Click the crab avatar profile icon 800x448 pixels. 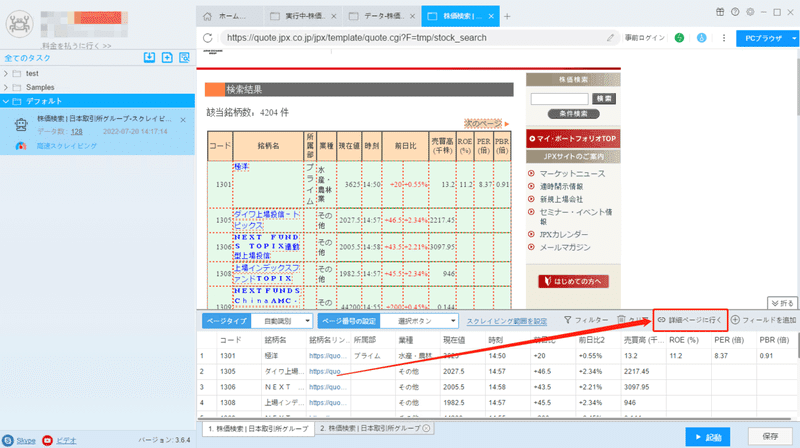19,23
